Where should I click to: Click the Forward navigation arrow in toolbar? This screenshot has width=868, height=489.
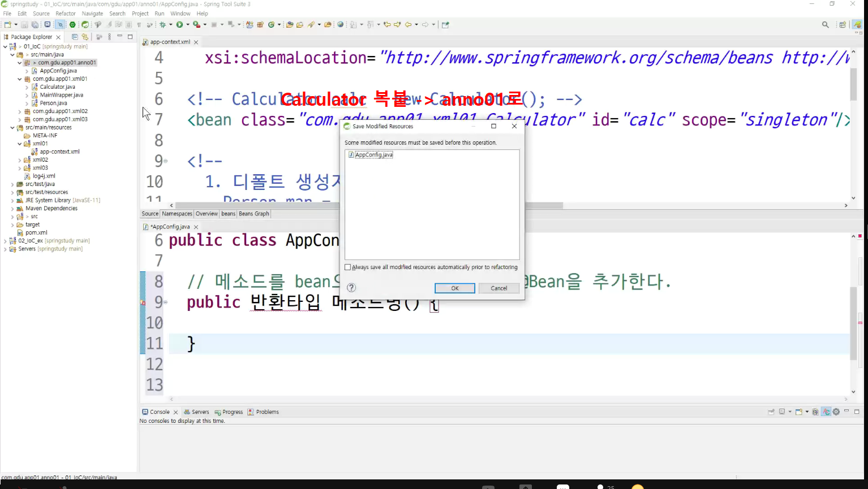[425, 25]
